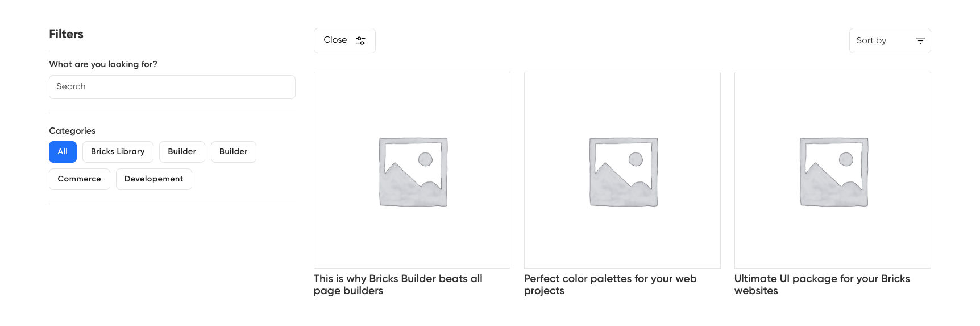
Task: Select the Builder filter next to Bricks Library
Action: click(182, 152)
